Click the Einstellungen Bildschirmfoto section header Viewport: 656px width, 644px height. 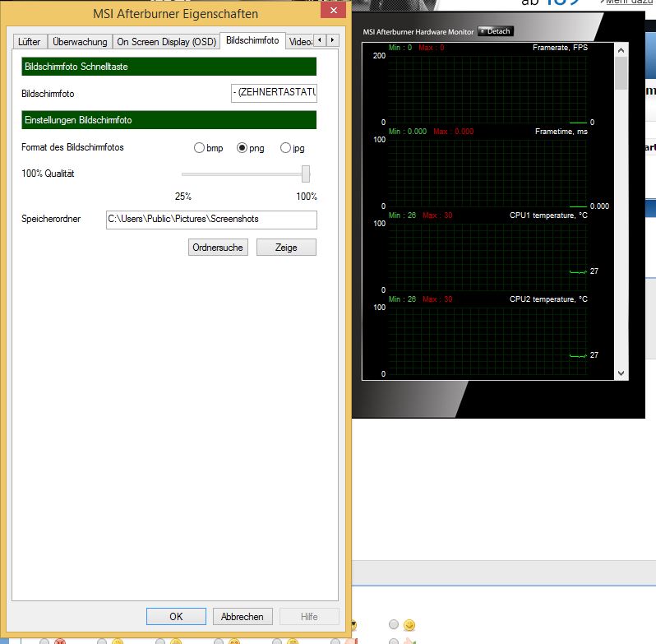click(x=169, y=120)
